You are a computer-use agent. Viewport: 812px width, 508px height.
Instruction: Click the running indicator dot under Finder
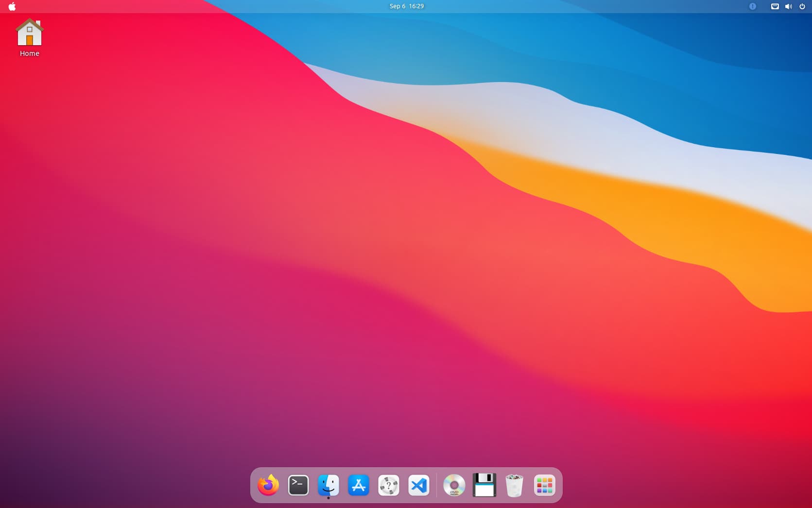tap(328, 498)
